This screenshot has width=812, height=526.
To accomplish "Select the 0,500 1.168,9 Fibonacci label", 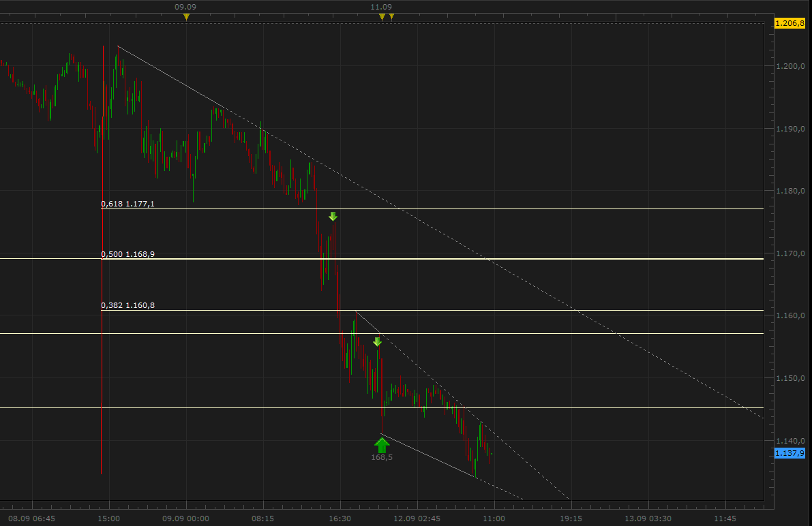I will (x=127, y=254).
